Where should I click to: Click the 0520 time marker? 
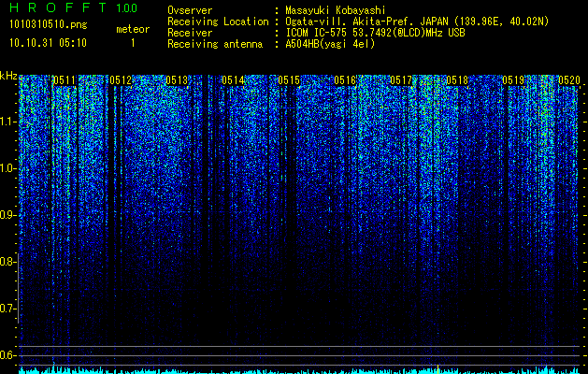(569, 80)
